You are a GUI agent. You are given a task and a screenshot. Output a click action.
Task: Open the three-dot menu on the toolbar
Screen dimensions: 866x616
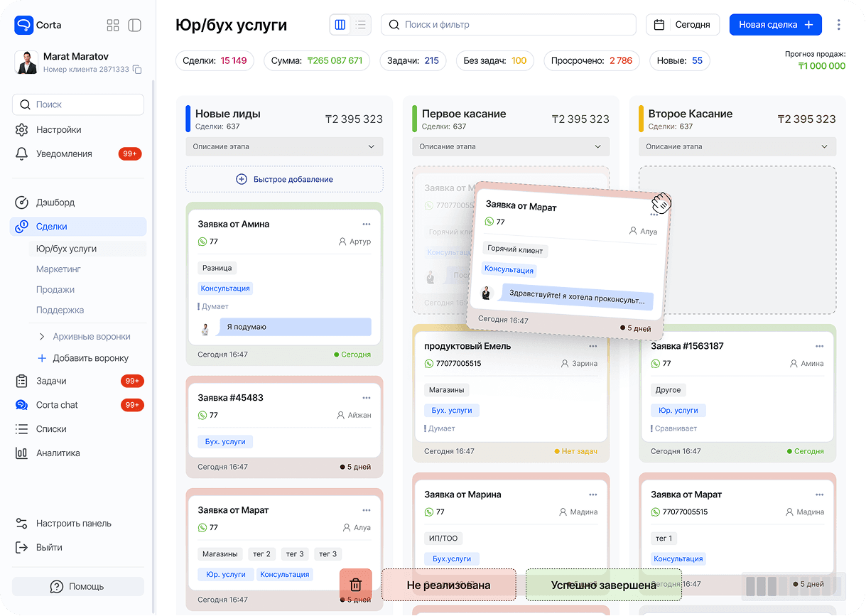pos(839,24)
